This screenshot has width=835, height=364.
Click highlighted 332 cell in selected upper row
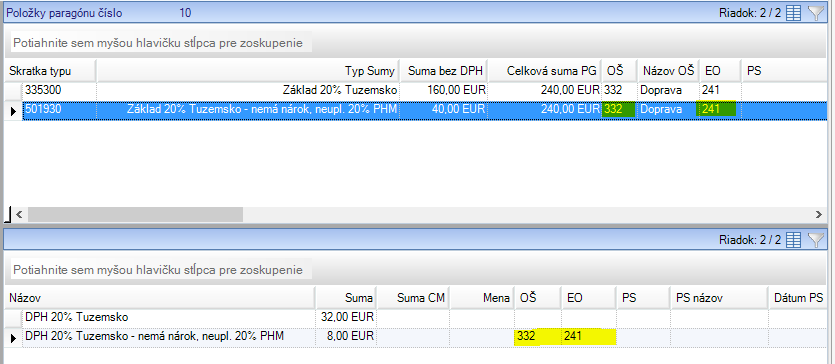pyautogui.click(x=619, y=110)
